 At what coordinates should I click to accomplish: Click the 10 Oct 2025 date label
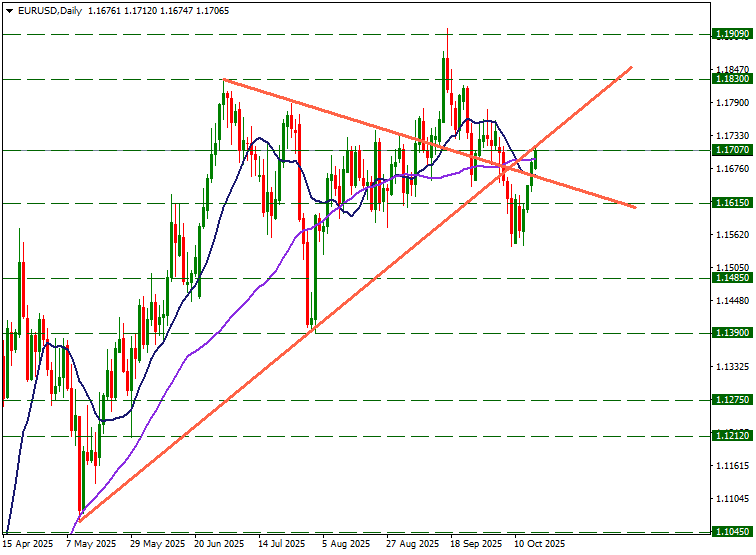tap(540, 545)
